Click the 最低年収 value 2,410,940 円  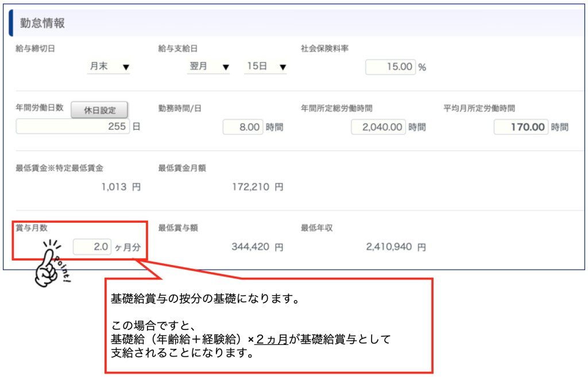coord(396,247)
